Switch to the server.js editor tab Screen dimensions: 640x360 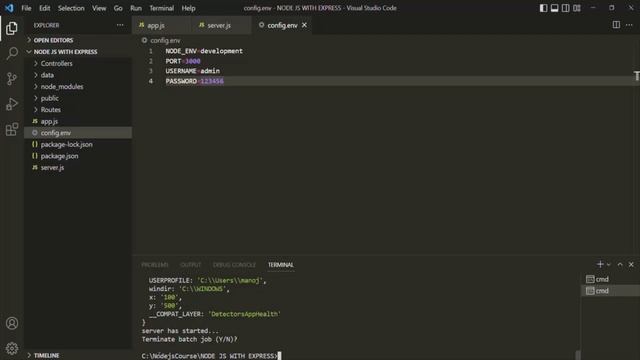222,25
